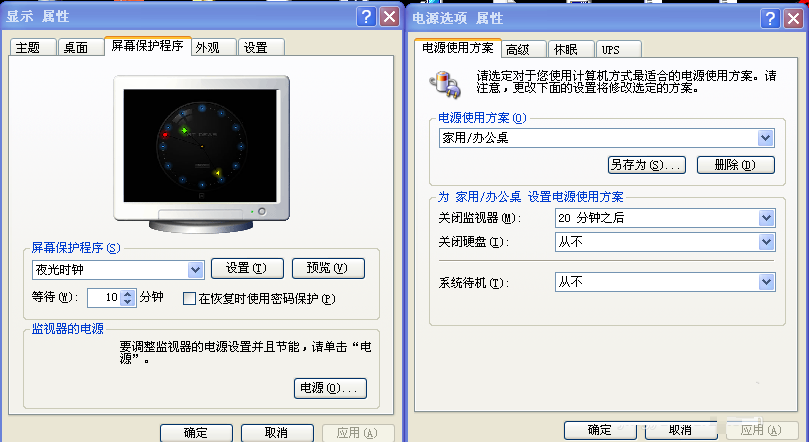Click the 电源(O)... button

(328, 387)
